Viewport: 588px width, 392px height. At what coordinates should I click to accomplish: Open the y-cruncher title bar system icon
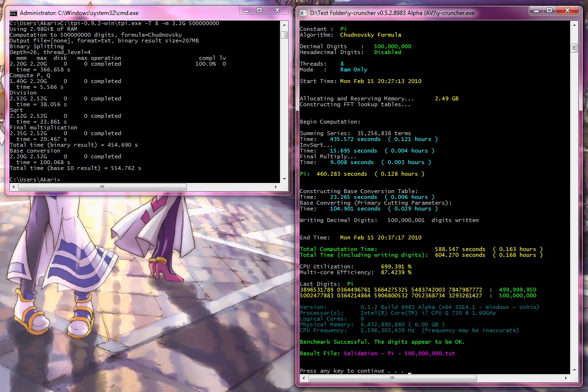tap(304, 13)
